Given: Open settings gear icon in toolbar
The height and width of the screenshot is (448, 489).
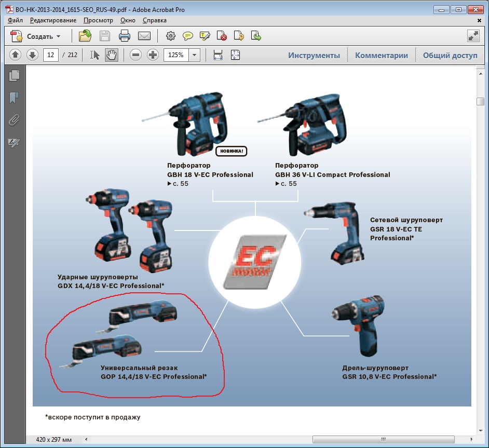Looking at the screenshot, I should tap(170, 36).
